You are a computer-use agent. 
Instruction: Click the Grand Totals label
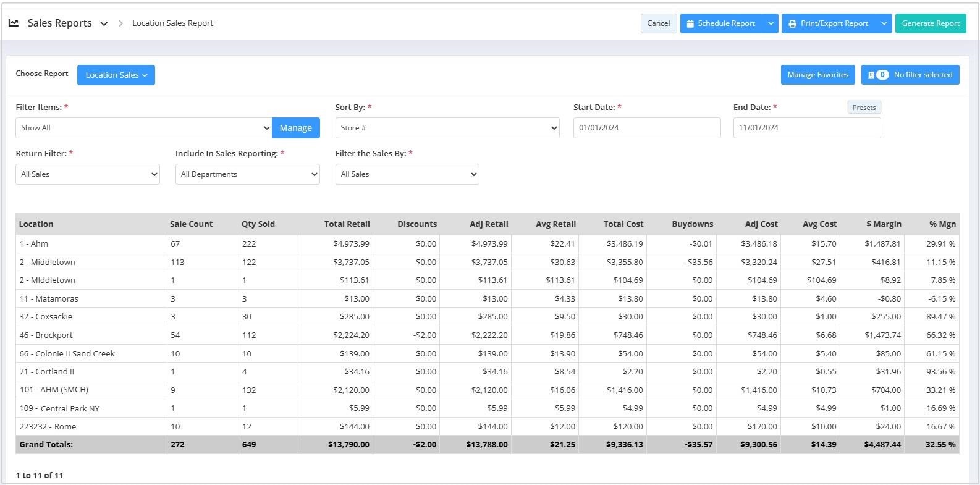point(46,444)
